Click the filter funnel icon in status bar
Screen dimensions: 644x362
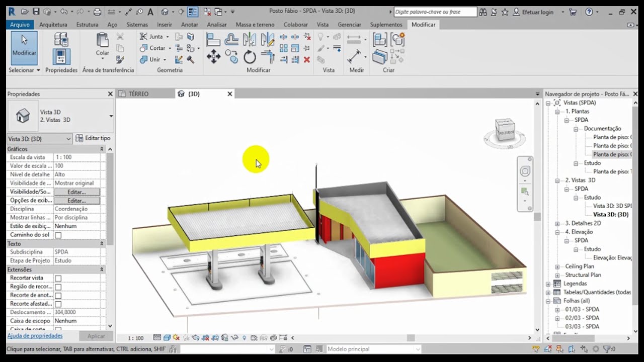tap(607, 349)
